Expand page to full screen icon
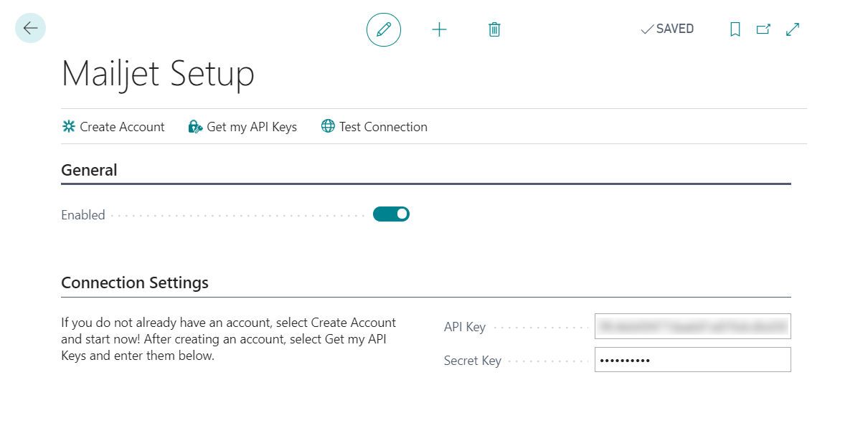 tap(793, 29)
